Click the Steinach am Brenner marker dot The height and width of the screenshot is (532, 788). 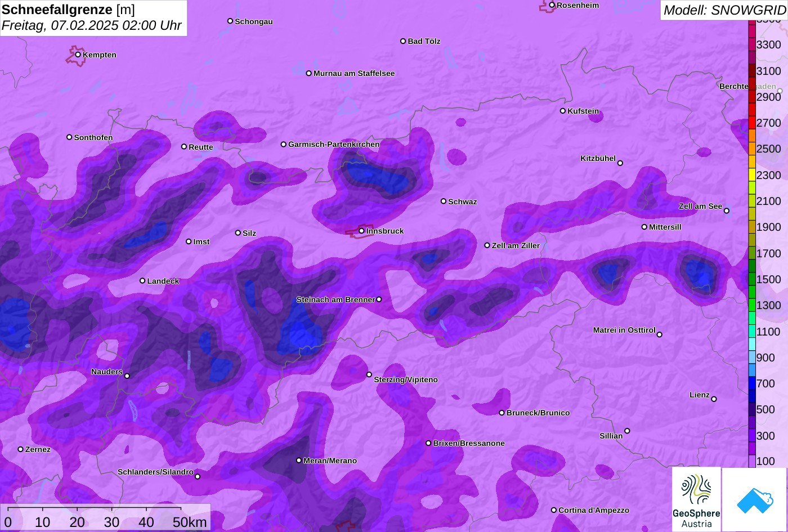click(379, 299)
